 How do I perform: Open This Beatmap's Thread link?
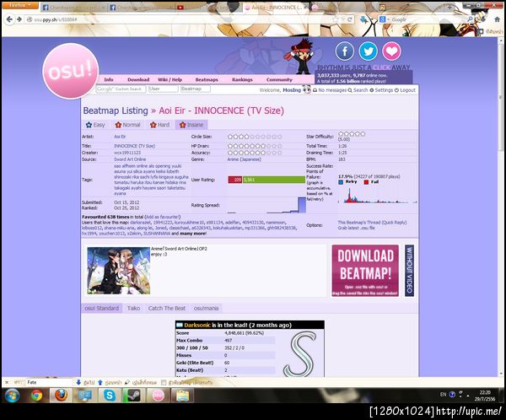tap(359, 223)
